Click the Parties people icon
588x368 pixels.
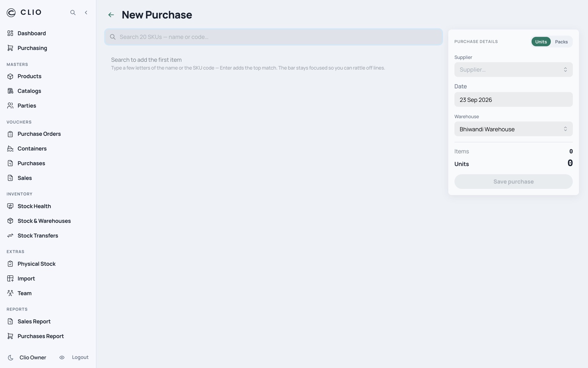coord(10,106)
